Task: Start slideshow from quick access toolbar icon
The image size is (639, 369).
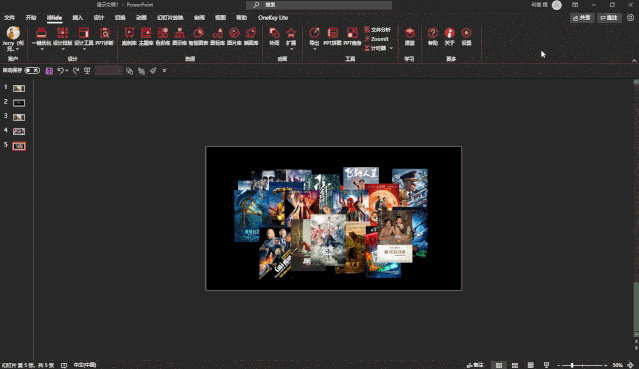Action: pos(87,71)
